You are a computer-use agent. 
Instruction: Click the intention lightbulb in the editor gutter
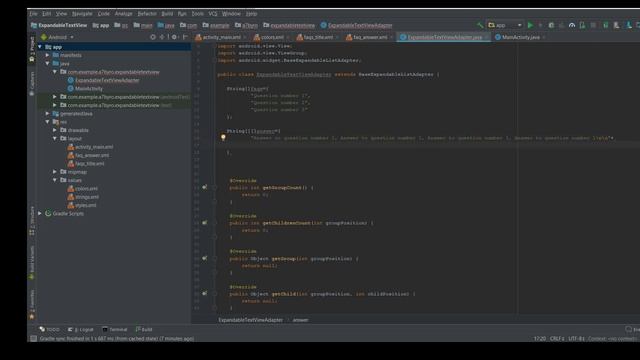tap(223, 138)
